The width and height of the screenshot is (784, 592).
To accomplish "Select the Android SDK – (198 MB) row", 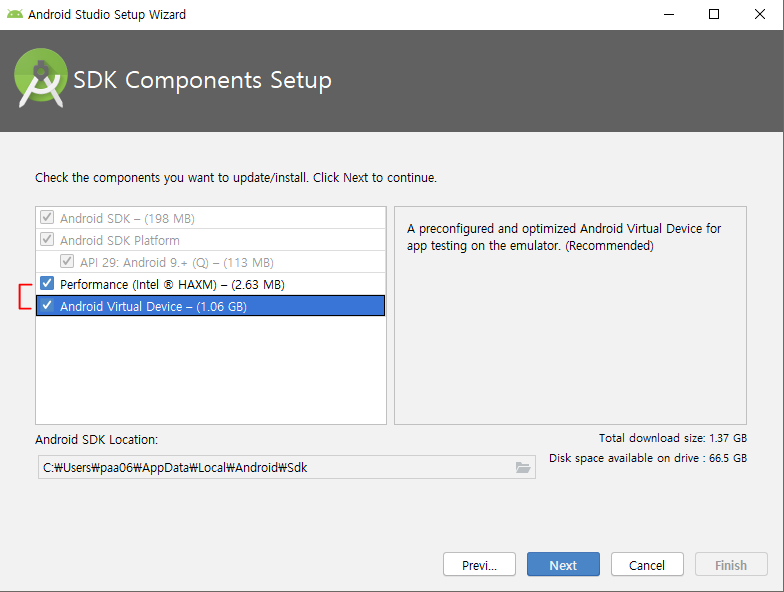I will [210, 218].
